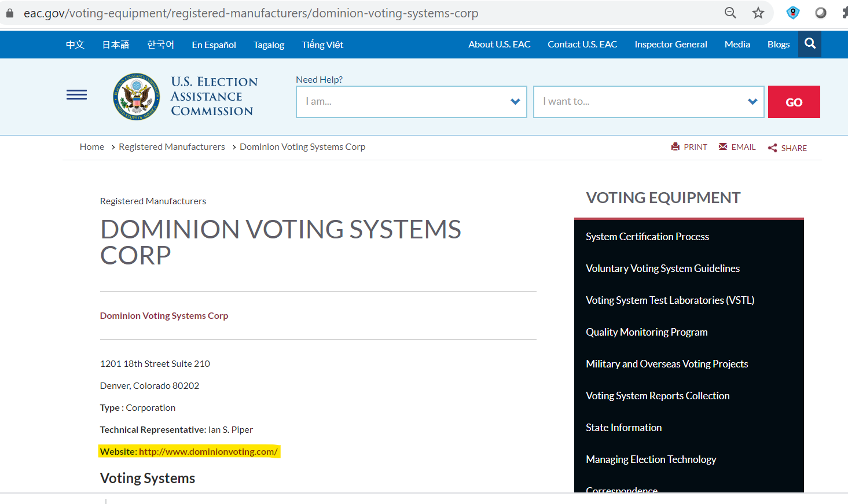This screenshot has width=848, height=504.
Task: Click the browser address bar URL
Action: click(251, 13)
